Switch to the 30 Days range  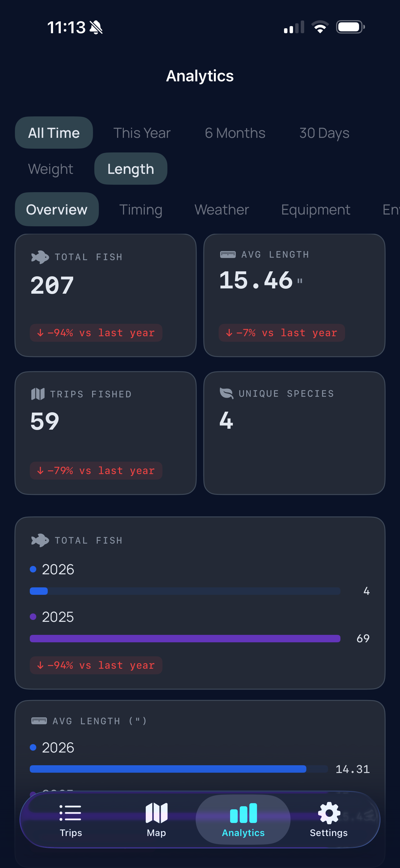click(x=324, y=133)
